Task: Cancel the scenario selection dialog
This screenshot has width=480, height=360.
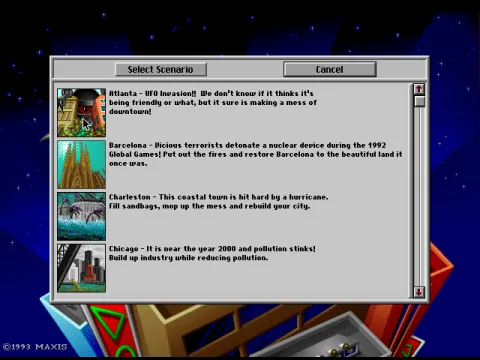Action: 330,69
